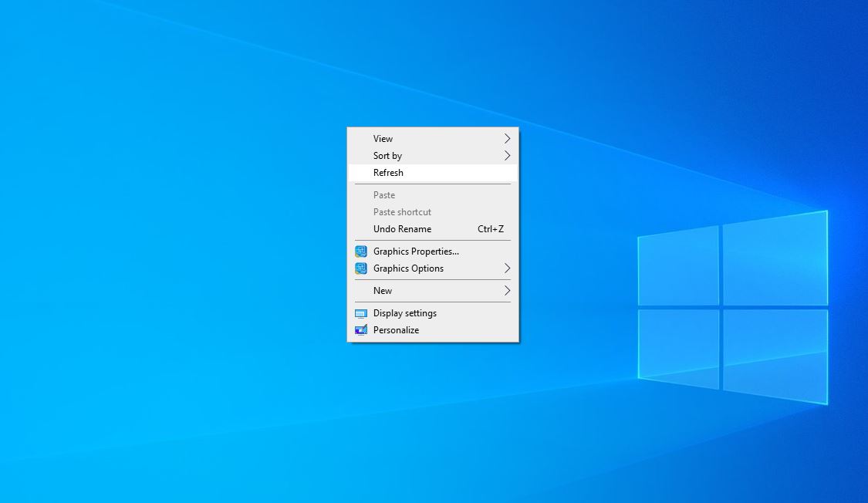Screen dimensions: 868x503
Task: Click the Graphics Properties icon
Action: [x=361, y=251]
